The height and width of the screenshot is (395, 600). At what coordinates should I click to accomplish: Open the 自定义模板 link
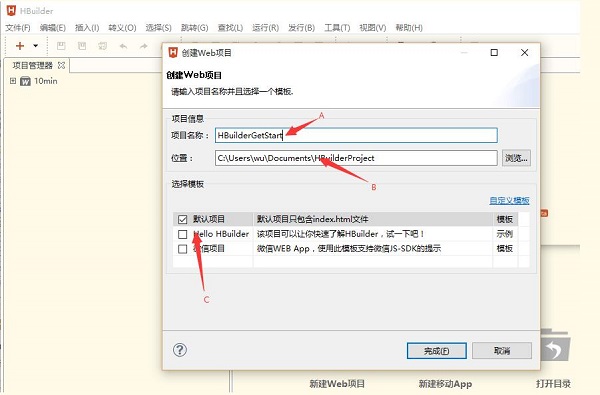pos(509,200)
